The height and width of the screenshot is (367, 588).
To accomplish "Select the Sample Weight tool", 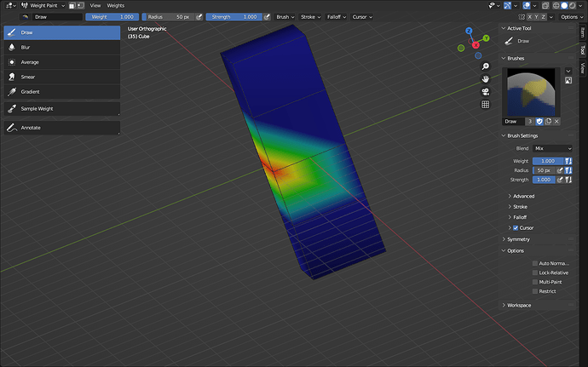I will click(x=62, y=109).
